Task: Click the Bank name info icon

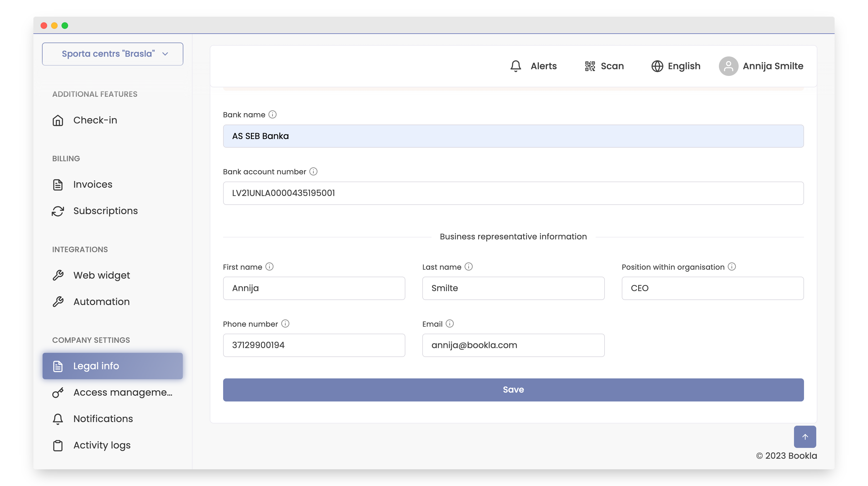Action: point(272,115)
